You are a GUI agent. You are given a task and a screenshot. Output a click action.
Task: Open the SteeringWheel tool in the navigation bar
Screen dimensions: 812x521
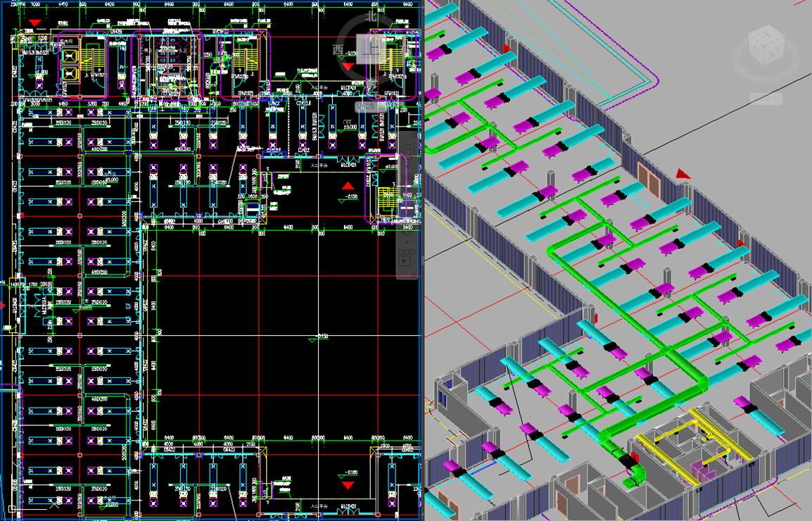coord(407,151)
